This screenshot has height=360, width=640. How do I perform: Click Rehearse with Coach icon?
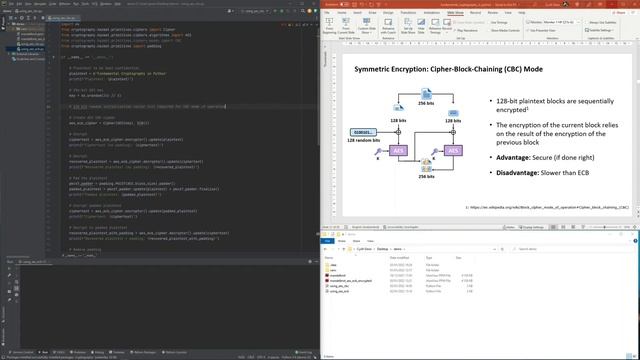coord(388,25)
